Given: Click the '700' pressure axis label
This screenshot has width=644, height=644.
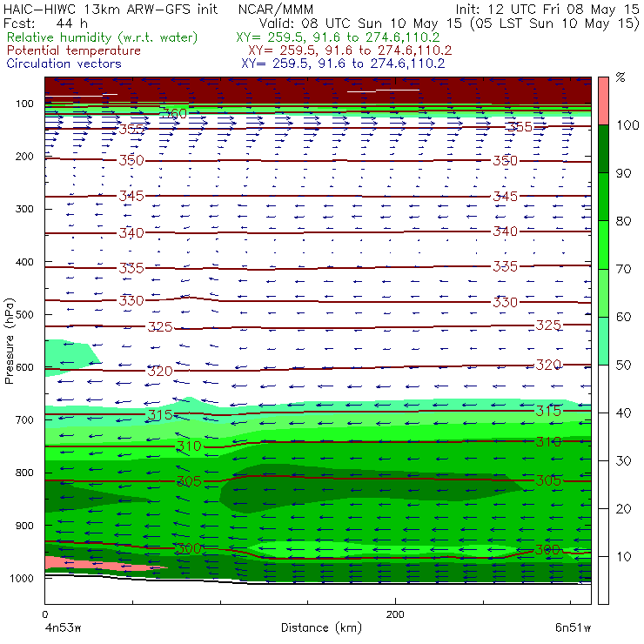Looking at the screenshot, I should [x=24, y=420].
